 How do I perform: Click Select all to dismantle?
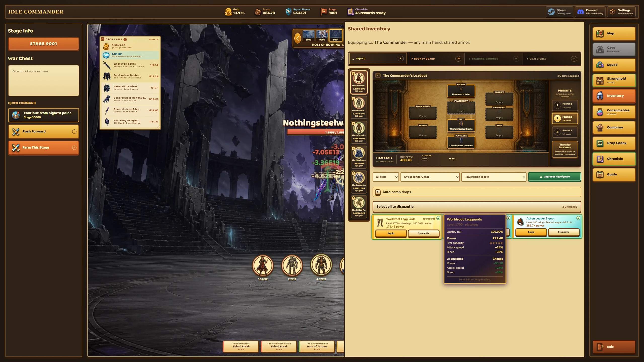click(x=477, y=207)
